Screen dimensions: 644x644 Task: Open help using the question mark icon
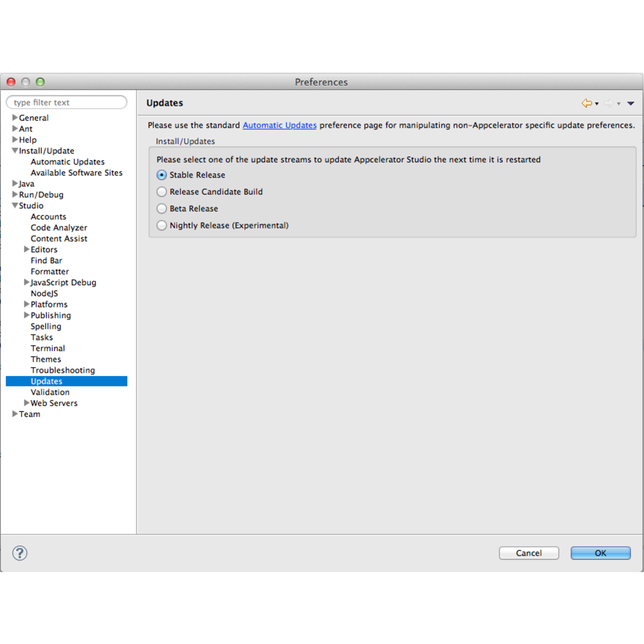(20, 553)
